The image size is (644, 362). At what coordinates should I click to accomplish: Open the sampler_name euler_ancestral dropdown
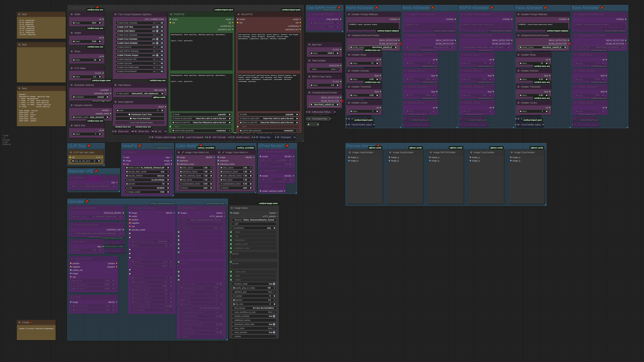[x=91, y=117]
